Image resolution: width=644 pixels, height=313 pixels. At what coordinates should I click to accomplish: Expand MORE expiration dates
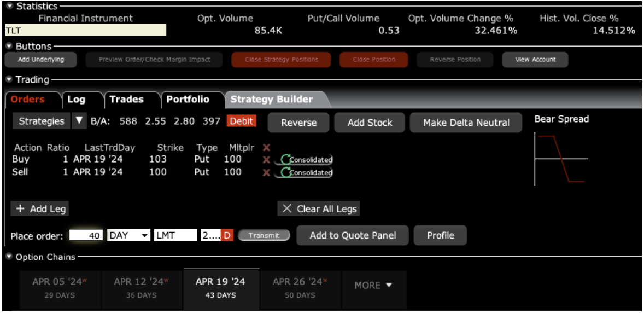[374, 286]
